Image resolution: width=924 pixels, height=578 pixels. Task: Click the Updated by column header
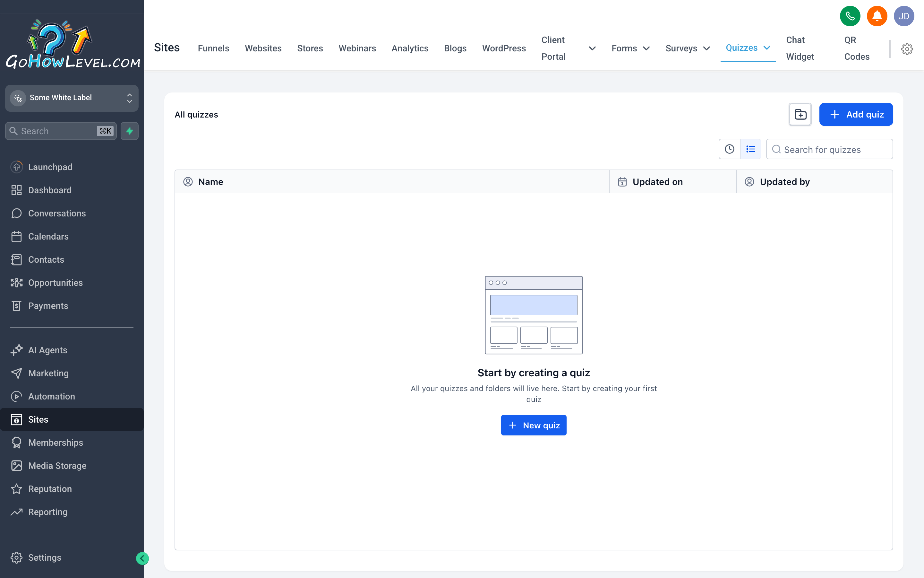pos(800,181)
